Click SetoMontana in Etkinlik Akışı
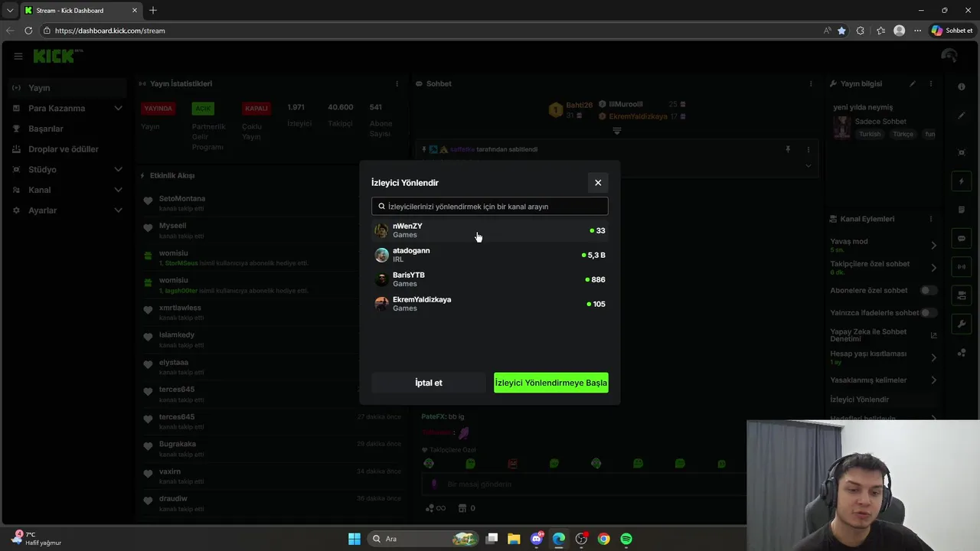 coord(181,199)
